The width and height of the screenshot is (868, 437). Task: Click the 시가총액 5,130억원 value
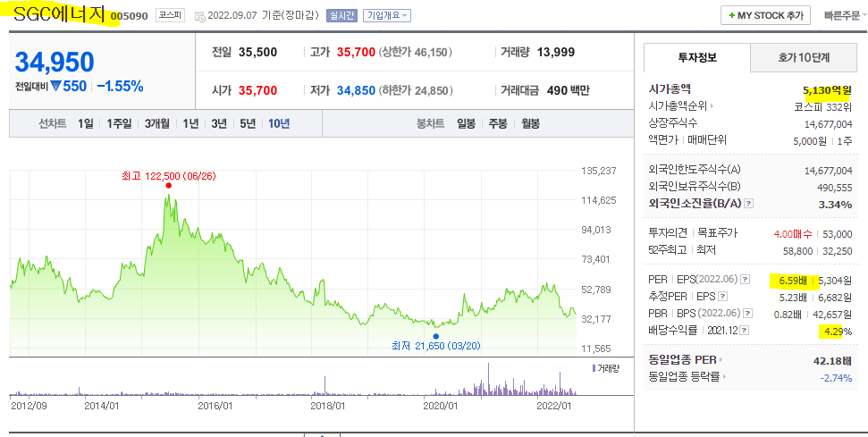[x=827, y=89]
